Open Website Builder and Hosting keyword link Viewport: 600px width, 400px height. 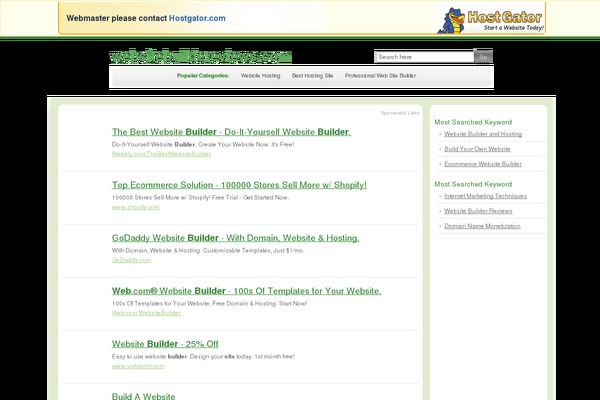coord(483,134)
